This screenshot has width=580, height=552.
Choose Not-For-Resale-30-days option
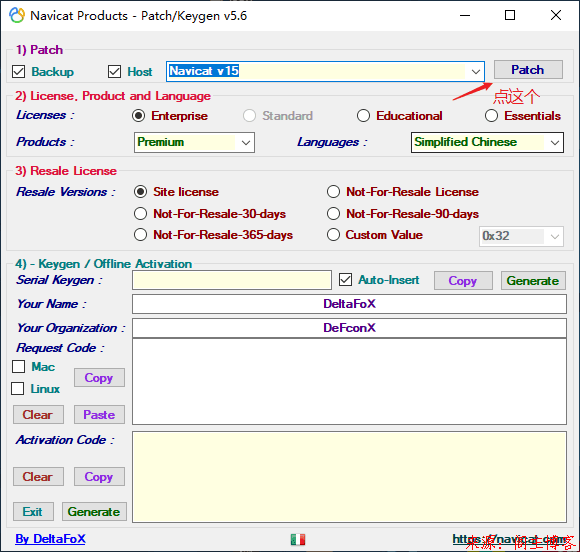pos(141,213)
